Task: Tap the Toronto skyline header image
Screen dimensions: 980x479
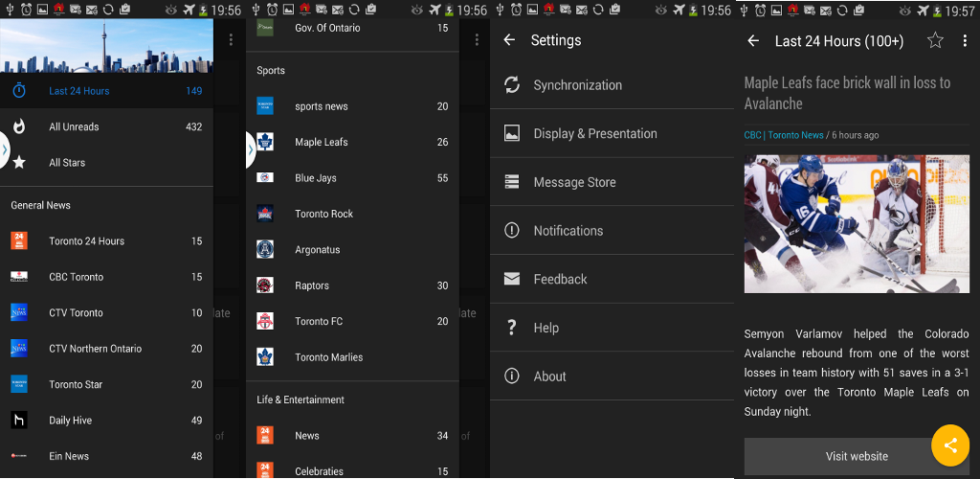Action: 106,46
